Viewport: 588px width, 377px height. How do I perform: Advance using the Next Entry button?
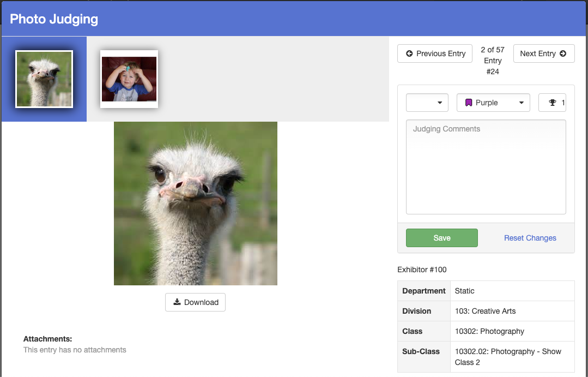tap(543, 53)
